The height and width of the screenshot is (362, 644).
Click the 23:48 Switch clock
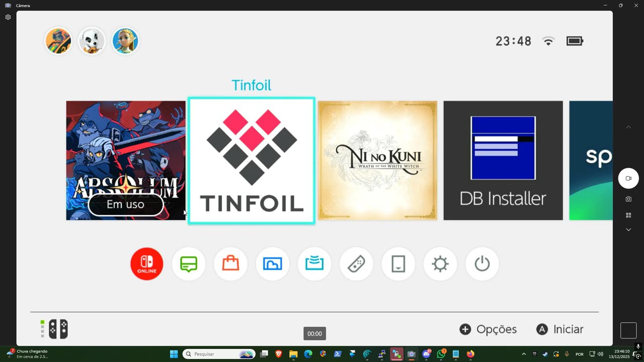tap(513, 41)
